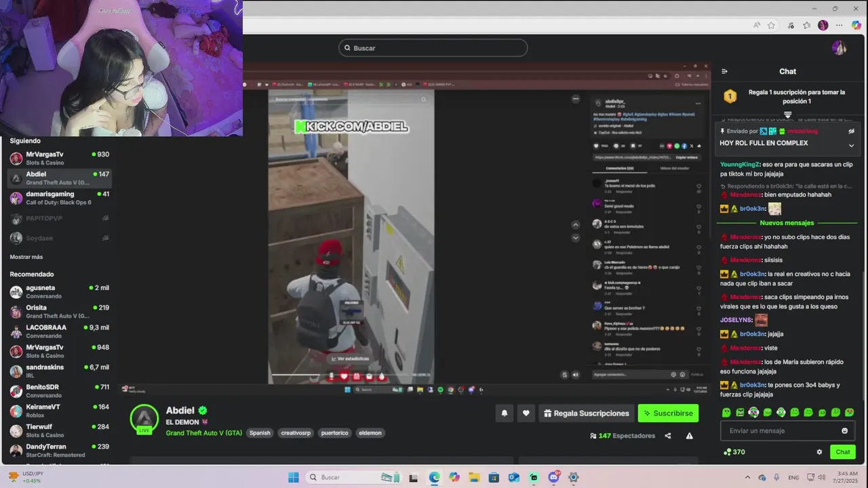This screenshot has height=488, width=868.
Task: Send message with the green Chat button
Action: click(842, 452)
